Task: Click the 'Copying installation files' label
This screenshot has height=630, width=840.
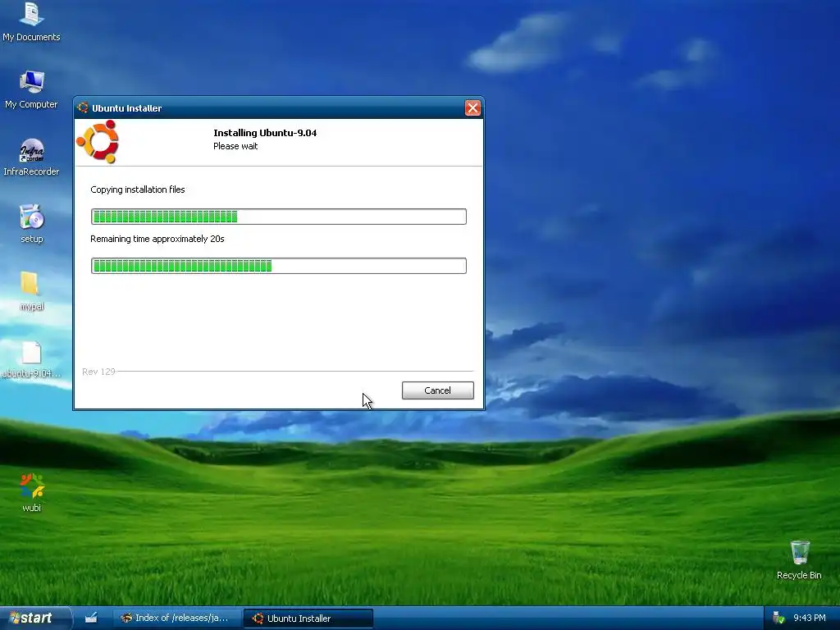Action: [x=138, y=189]
